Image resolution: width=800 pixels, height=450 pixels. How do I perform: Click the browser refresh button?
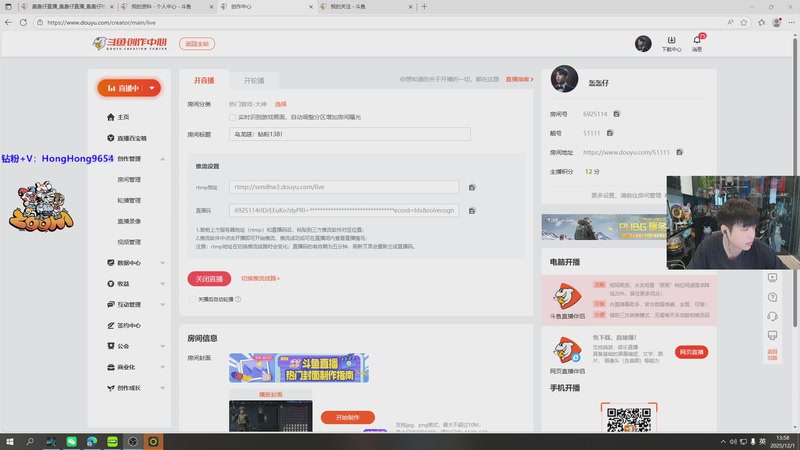coord(23,22)
